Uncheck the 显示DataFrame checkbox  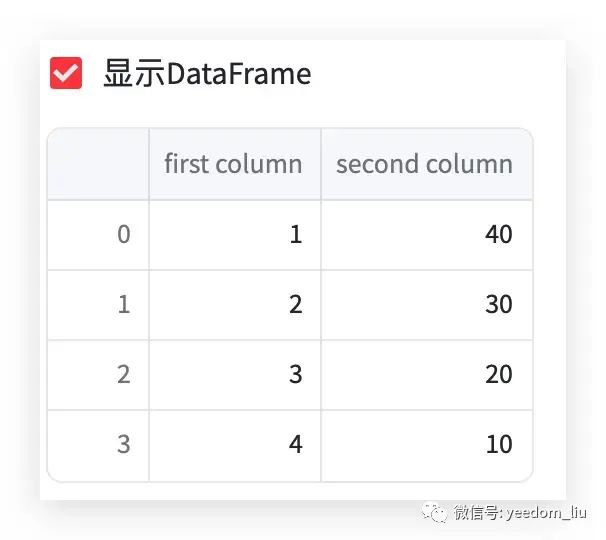(x=66, y=73)
